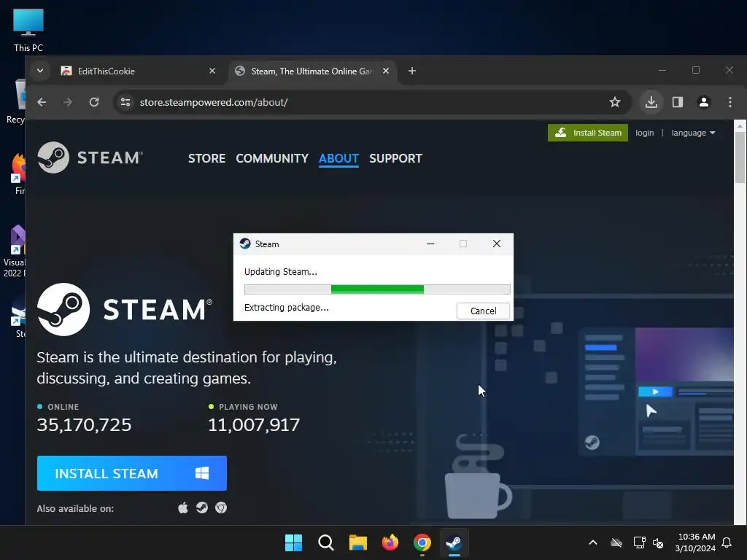Screen dimensions: 747x560
Task: Open new tab with plus button
Action: tap(412, 71)
